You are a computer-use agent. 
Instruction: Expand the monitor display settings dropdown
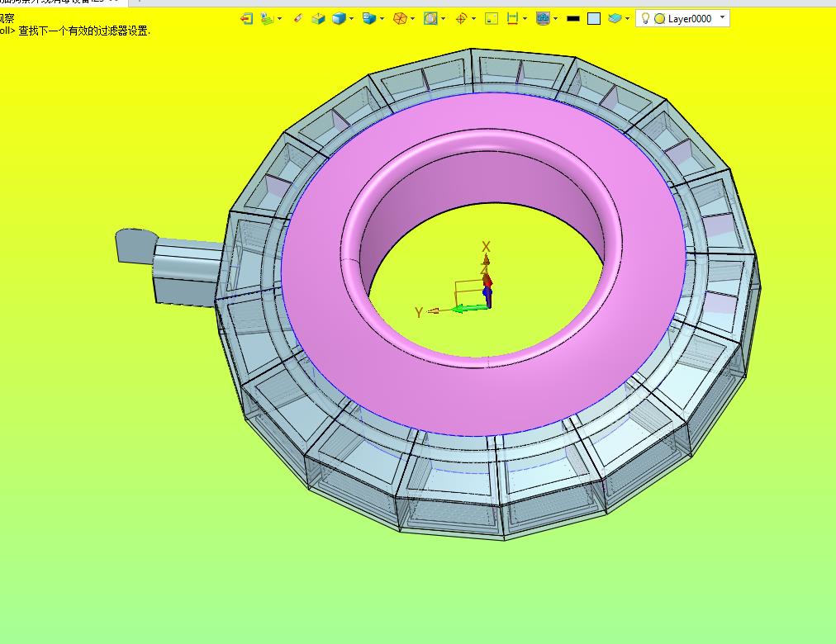coord(556,19)
